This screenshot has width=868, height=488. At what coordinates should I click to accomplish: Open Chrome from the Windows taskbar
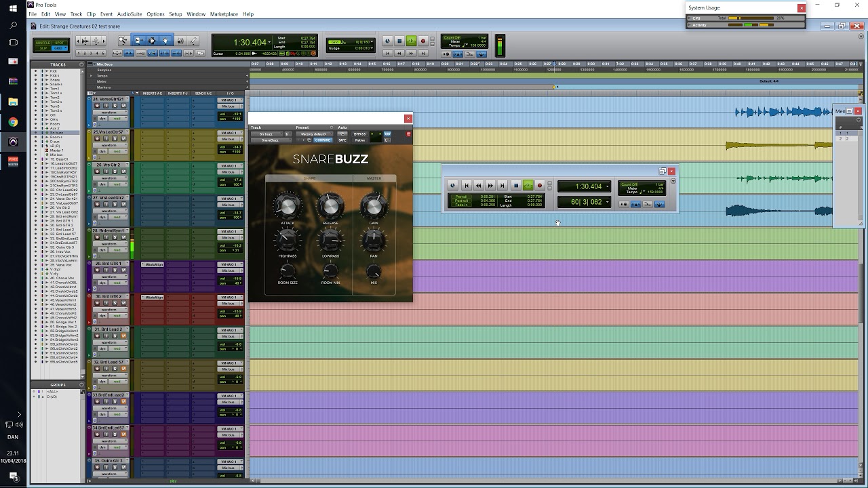13,122
